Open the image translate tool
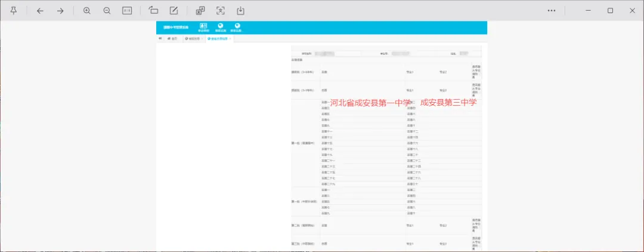 click(x=200, y=11)
